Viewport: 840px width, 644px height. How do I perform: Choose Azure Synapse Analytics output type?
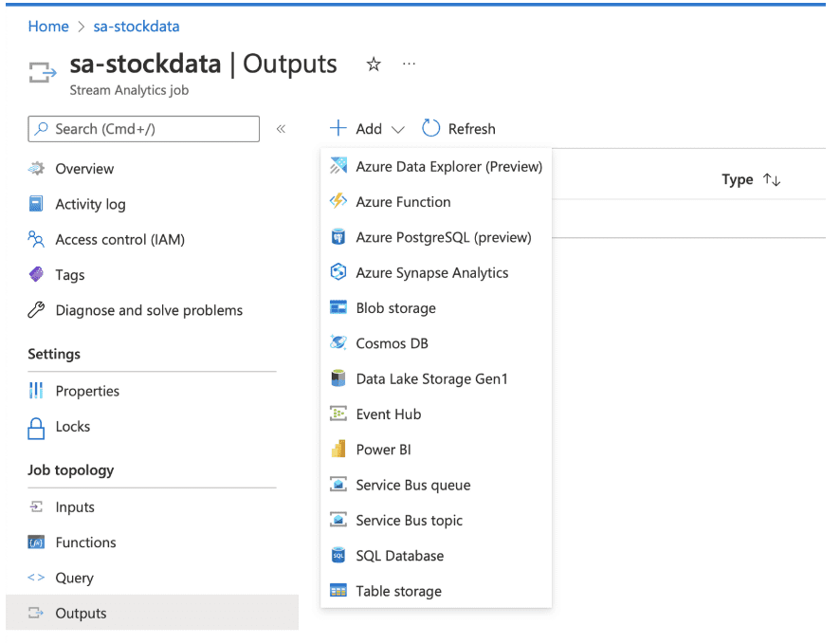436,272
